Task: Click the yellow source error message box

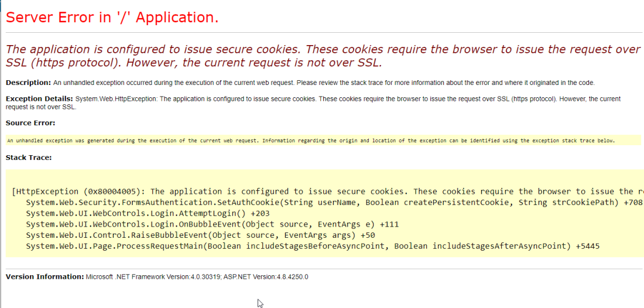Action: (310, 141)
